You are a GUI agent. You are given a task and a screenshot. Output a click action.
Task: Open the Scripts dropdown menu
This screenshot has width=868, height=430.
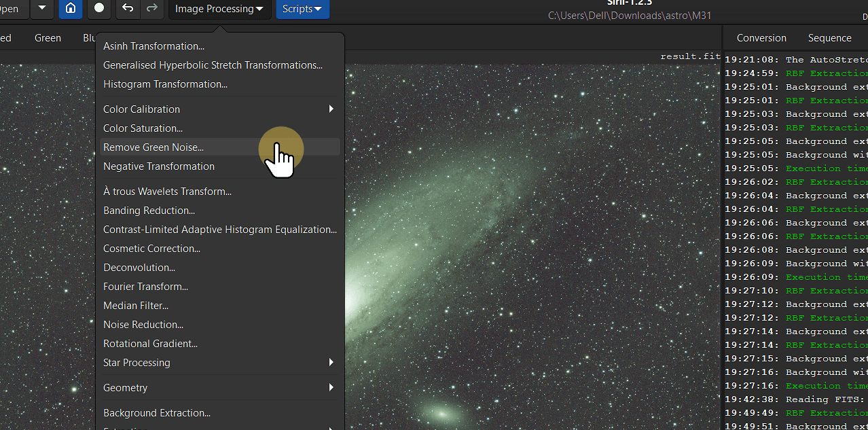(302, 9)
